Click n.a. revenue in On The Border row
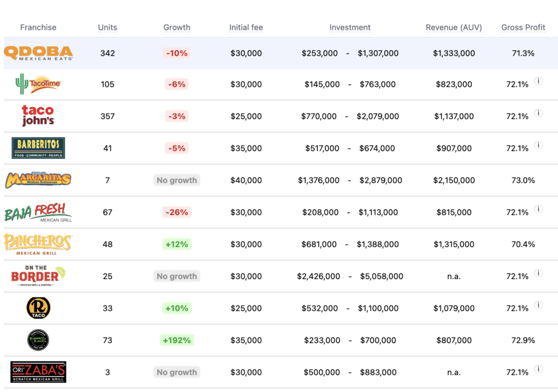 tap(454, 277)
